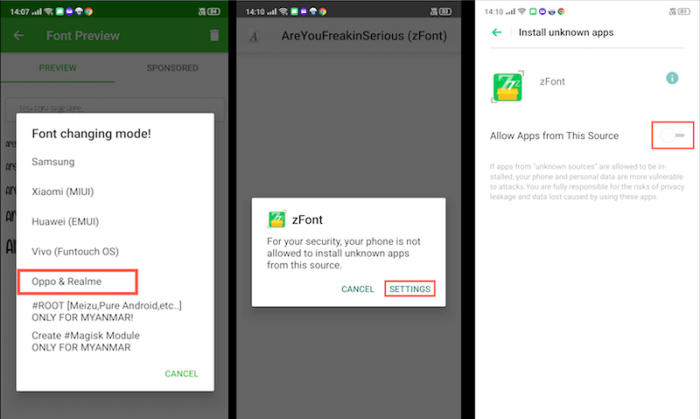Click Allow Apps from This Source label

tap(554, 136)
